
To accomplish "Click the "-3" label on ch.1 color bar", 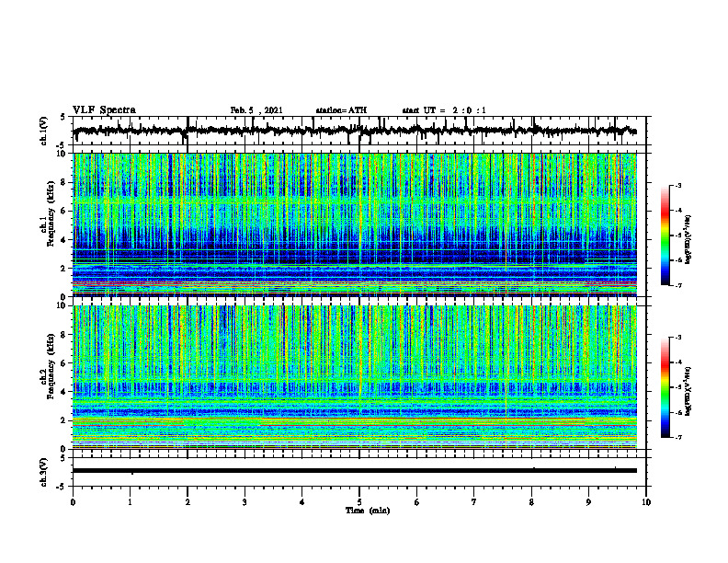I will (678, 186).
